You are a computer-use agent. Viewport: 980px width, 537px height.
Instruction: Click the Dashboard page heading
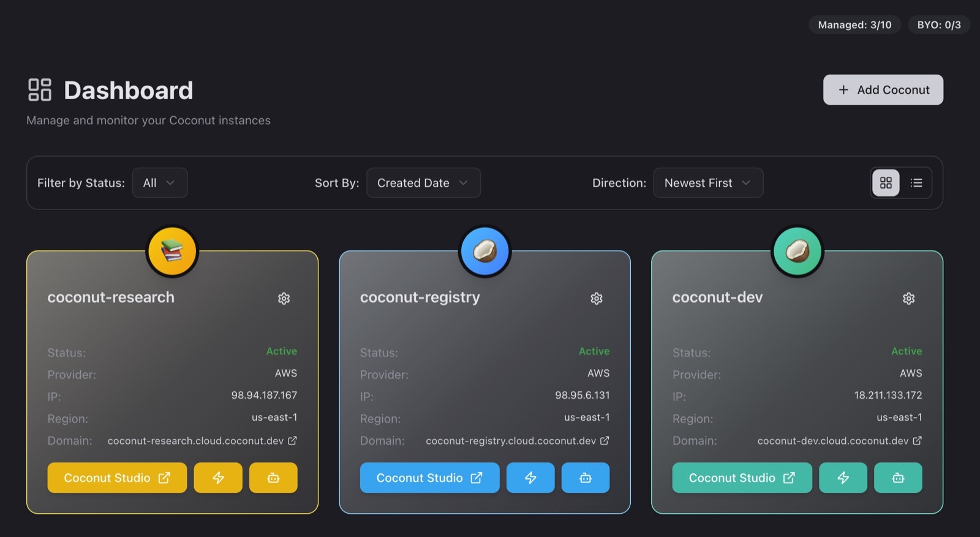click(x=129, y=91)
